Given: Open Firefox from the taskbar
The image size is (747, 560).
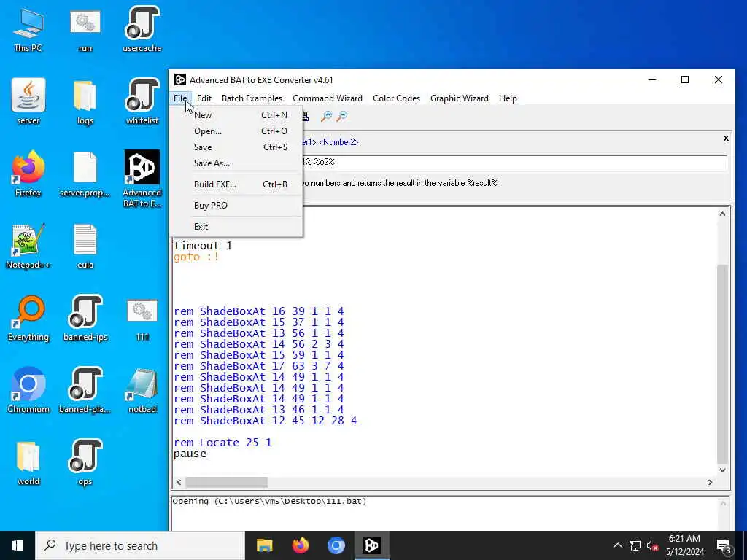Looking at the screenshot, I should pyautogui.click(x=300, y=545).
